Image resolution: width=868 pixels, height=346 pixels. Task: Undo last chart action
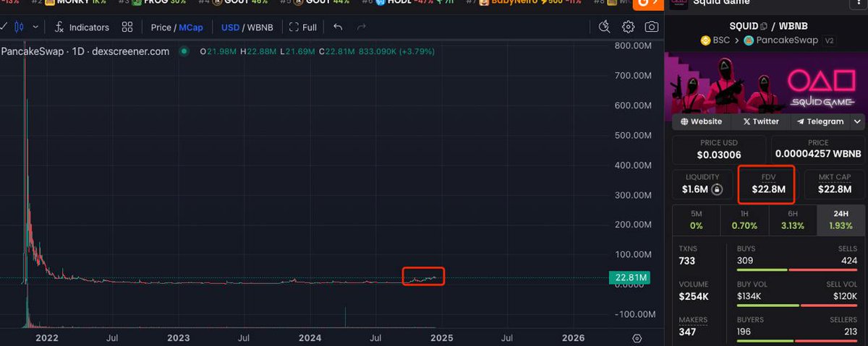pos(338,27)
